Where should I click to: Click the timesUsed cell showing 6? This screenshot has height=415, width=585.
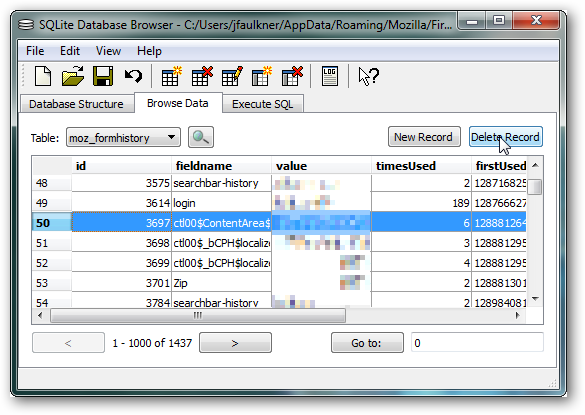pyautogui.click(x=421, y=223)
